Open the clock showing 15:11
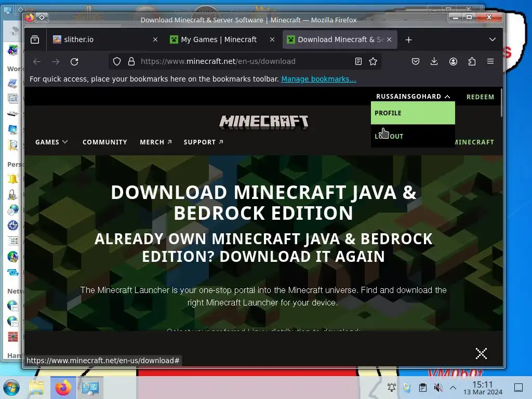532x399 pixels. [483, 388]
